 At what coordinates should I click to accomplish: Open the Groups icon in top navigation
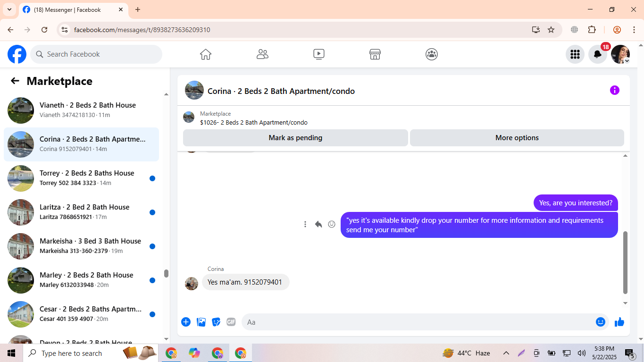click(x=432, y=54)
